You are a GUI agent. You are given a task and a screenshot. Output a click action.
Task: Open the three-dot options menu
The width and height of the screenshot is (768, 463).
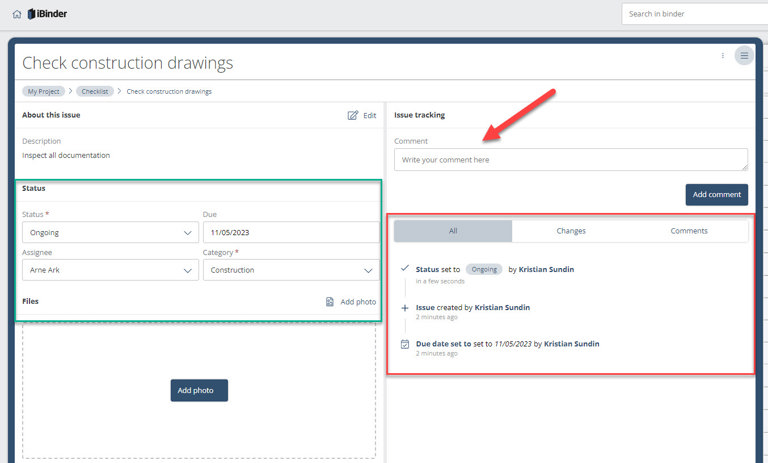[x=722, y=56]
